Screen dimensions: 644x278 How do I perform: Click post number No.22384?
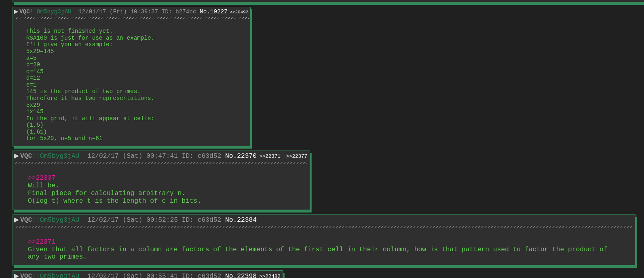click(x=241, y=220)
